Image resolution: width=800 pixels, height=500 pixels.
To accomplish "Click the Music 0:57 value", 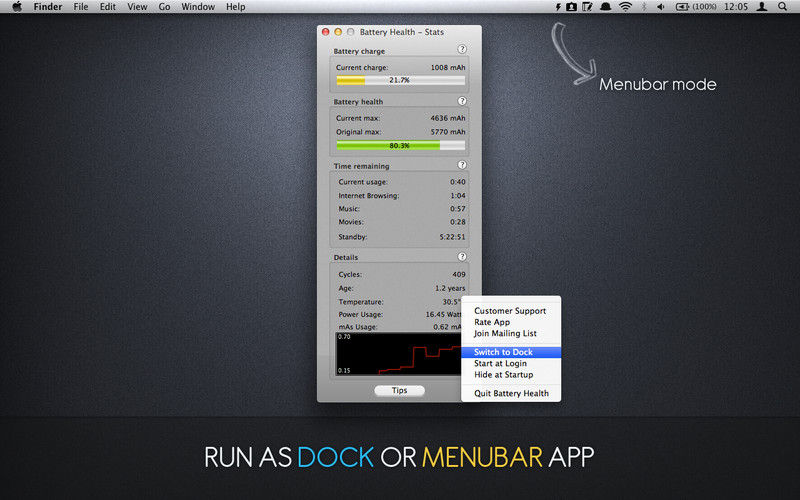I will (458, 209).
